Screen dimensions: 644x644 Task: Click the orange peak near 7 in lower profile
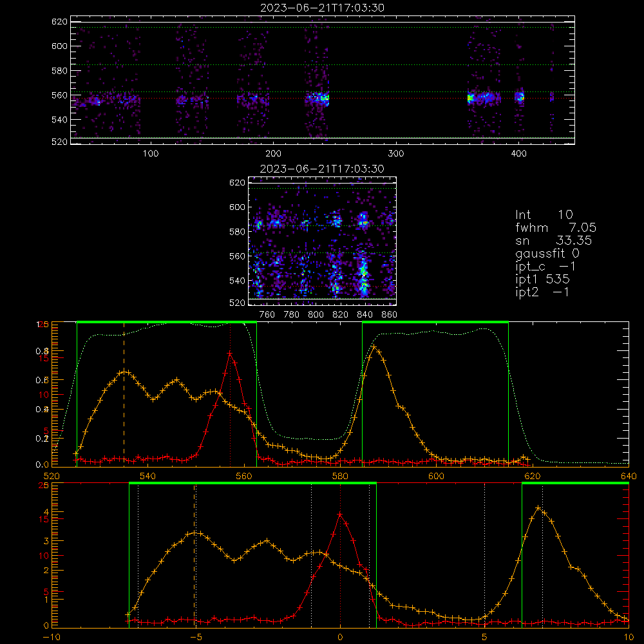coord(538,509)
